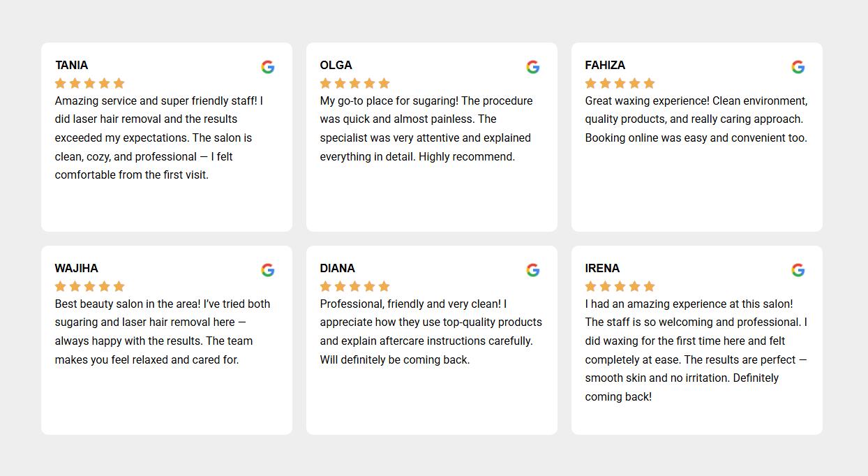Open Irena's review text about first-time waxing
Screen dimensions: 868x476
tap(696, 350)
